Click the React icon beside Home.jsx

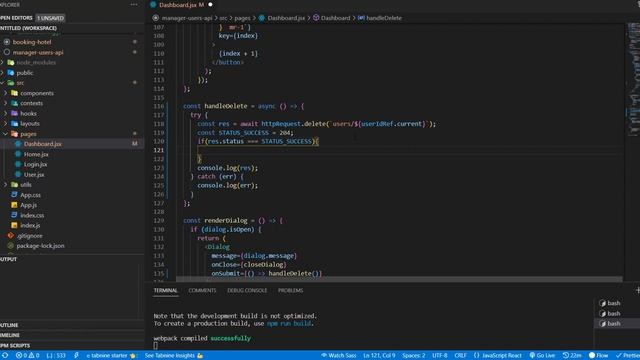point(18,154)
